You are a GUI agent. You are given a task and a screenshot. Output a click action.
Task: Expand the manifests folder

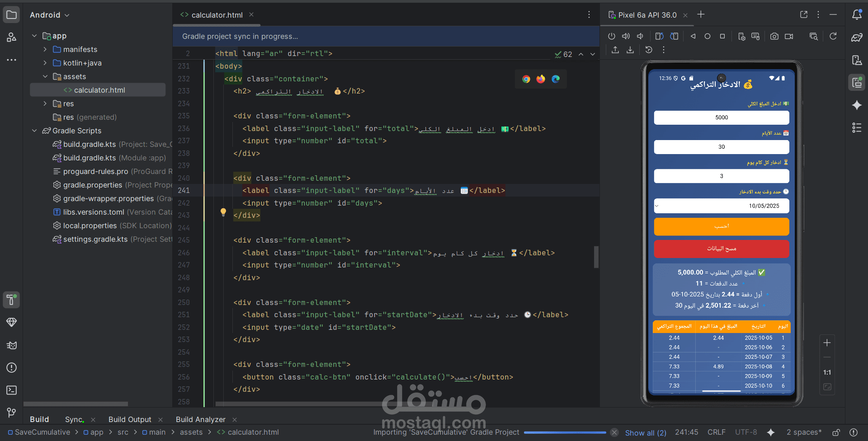[x=45, y=49]
